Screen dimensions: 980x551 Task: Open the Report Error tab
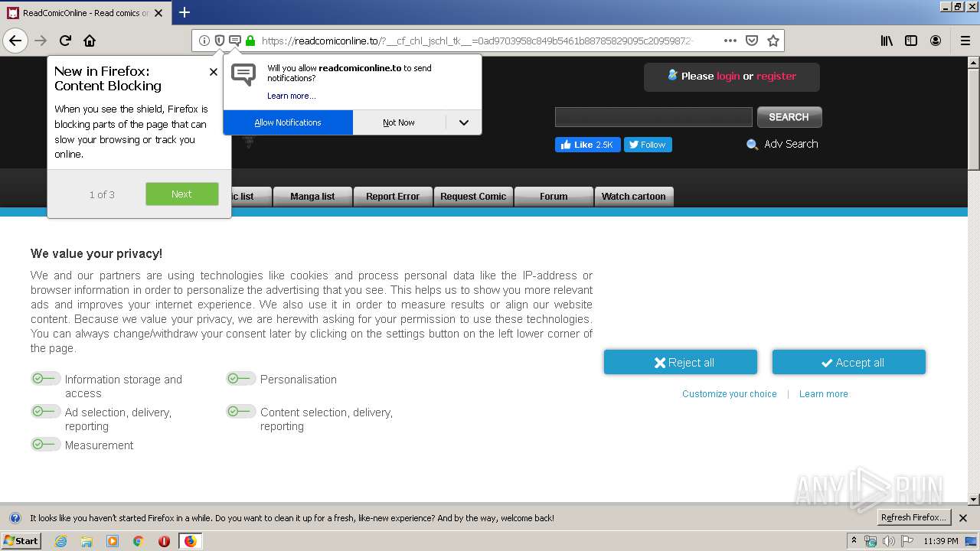pyautogui.click(x=393, y=197)
